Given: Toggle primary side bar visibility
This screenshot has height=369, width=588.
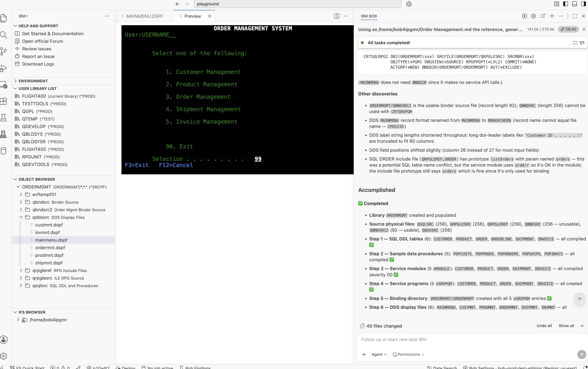Looking at the screenshot, I should pyautogui.click(x=566, y=4).
